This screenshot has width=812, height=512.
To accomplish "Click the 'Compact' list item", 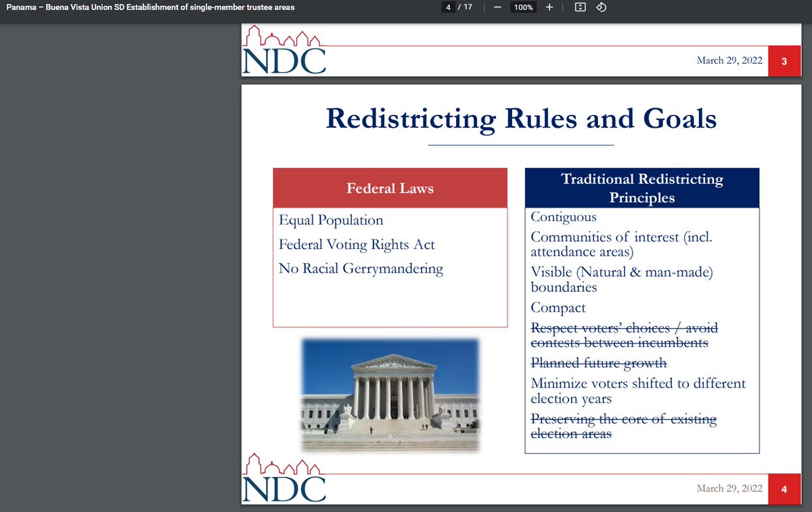I will coord(558,308).
